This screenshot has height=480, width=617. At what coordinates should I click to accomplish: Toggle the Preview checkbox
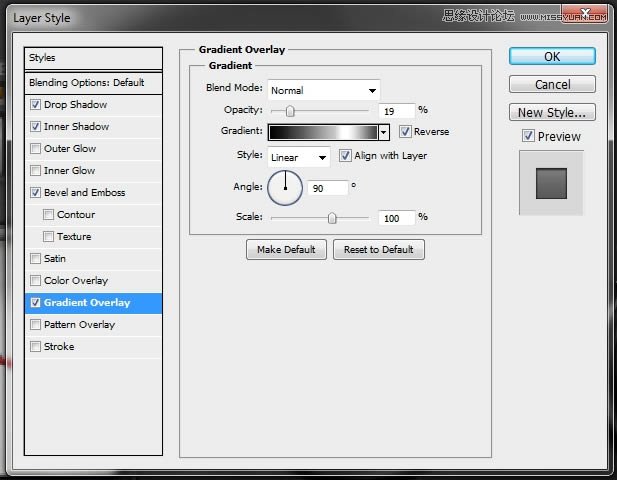pos(528,136)
